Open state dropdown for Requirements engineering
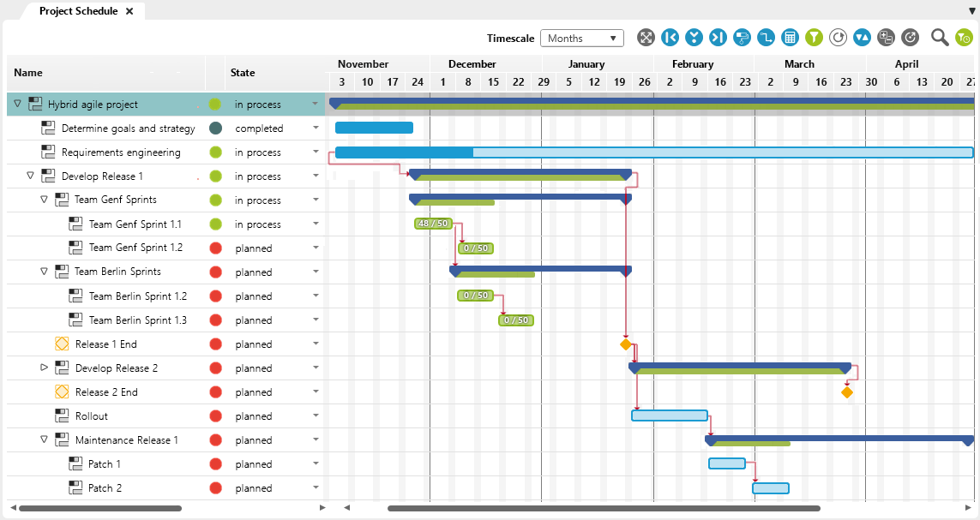The image size is (980, 520). (316, 152)
